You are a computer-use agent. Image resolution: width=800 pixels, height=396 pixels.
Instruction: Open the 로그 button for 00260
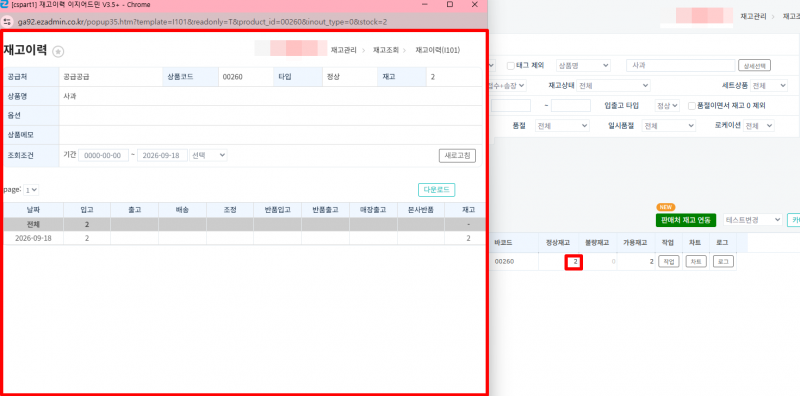tap(723, 262)
